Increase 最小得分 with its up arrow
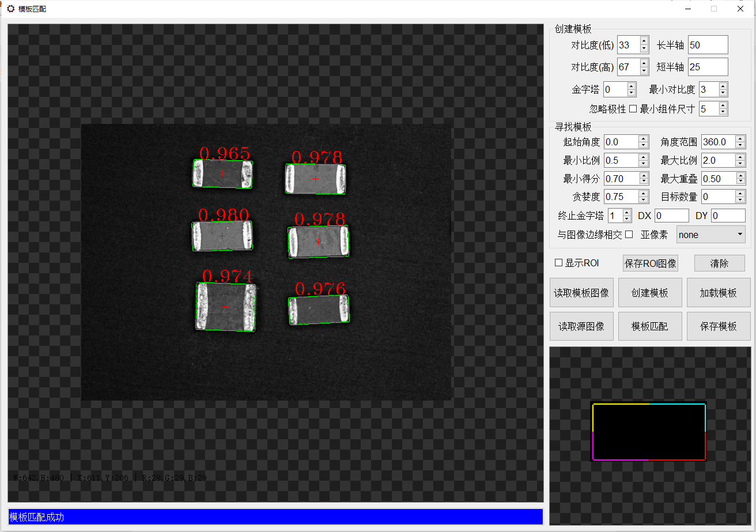The width and height of the screenshot is (756, 532). pos(644,175)
